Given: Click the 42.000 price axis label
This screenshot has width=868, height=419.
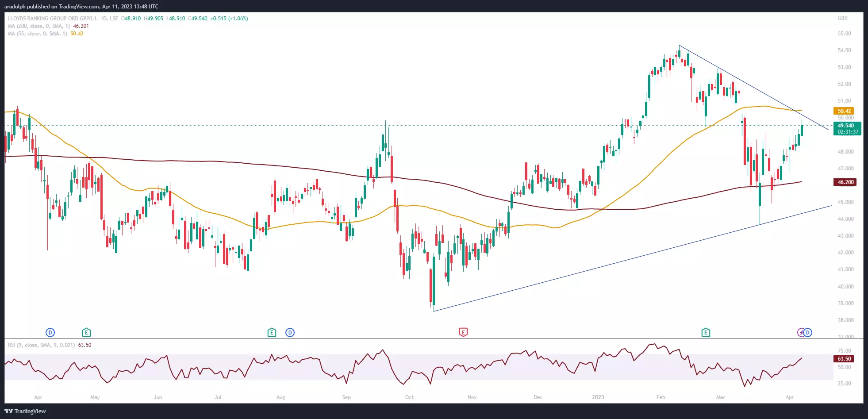Looking at the screenshot, I should click(x=845, y=253).
